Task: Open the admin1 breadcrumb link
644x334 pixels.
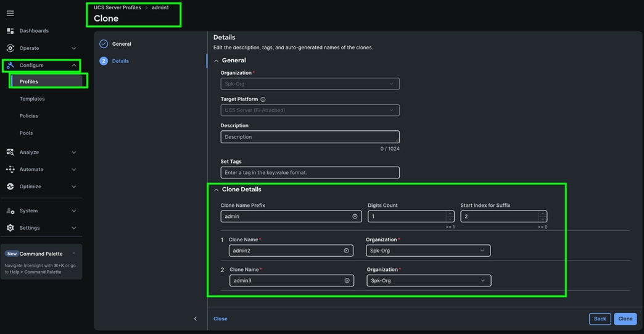Action: coord(160,7)
